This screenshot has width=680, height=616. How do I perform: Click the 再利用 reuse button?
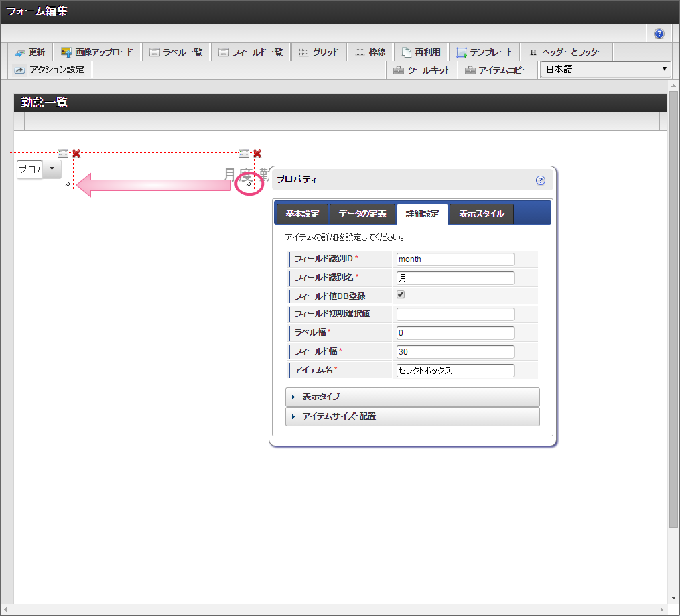click(x=421, y=52)
